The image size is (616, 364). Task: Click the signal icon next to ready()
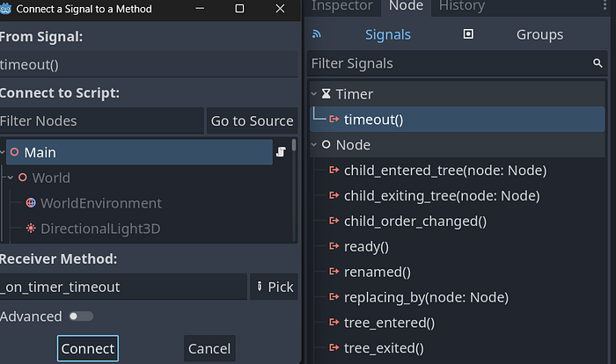tap(334, 246)
